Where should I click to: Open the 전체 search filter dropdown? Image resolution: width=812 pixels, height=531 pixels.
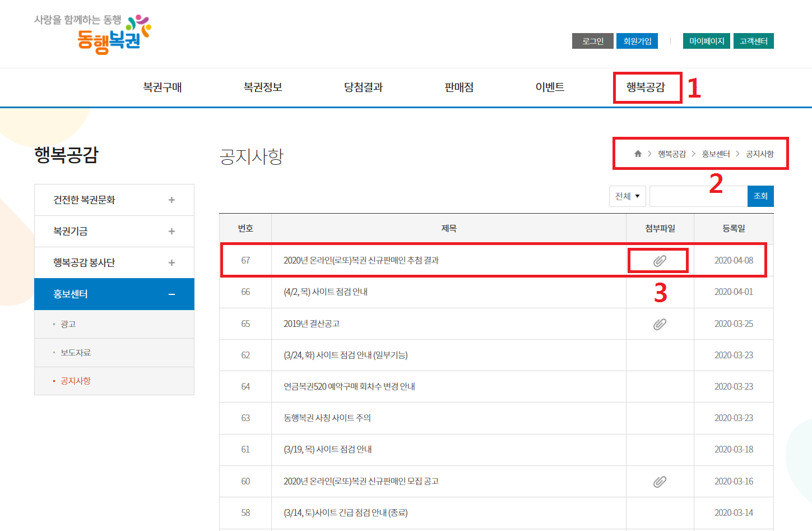click(628, 196)
